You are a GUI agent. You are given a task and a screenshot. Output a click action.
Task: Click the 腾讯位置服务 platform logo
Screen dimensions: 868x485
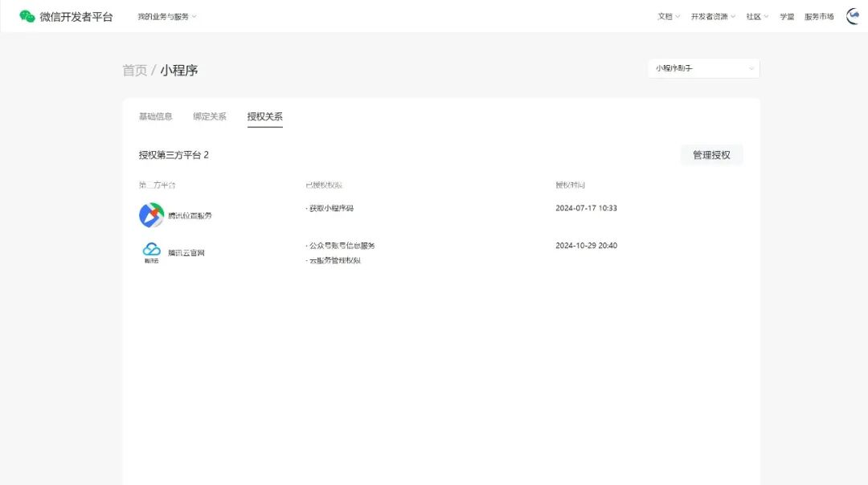tap(151, 215)
